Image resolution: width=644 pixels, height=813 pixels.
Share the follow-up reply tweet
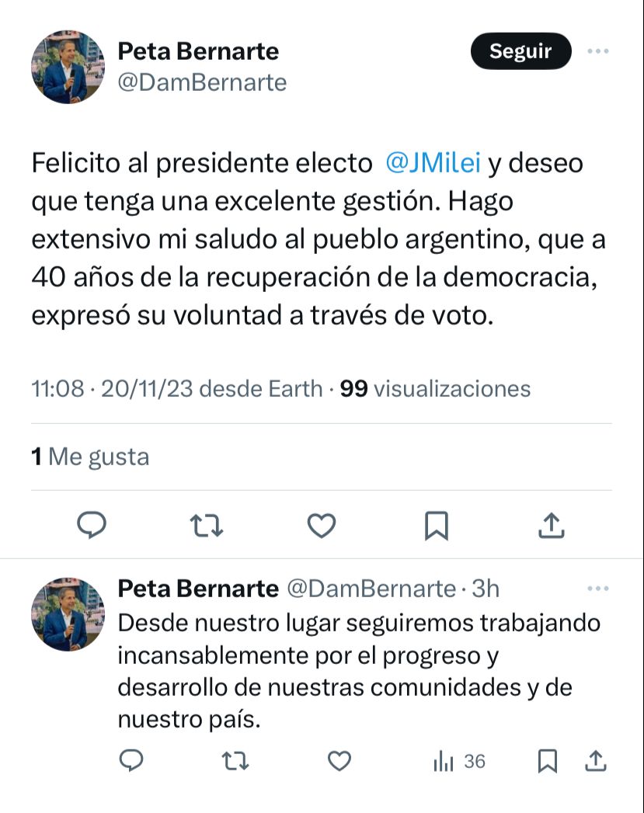[596, 761]
